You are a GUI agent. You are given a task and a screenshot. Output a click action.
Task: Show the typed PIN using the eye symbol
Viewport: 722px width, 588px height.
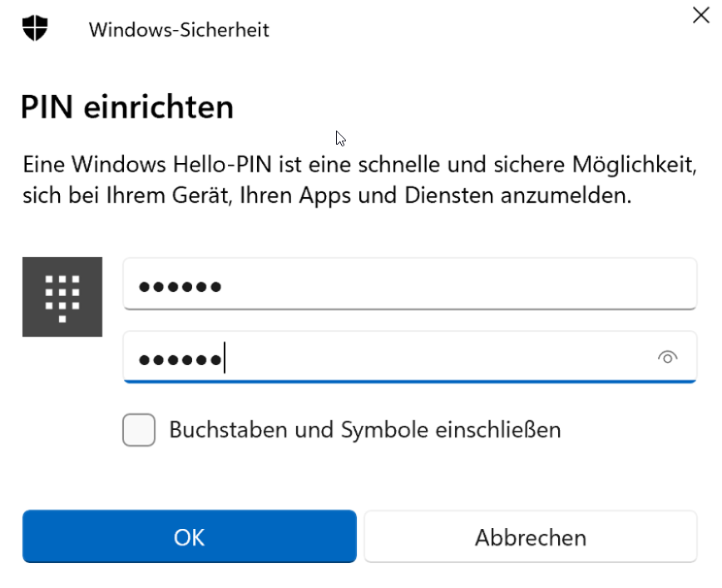tap(668, 358)
